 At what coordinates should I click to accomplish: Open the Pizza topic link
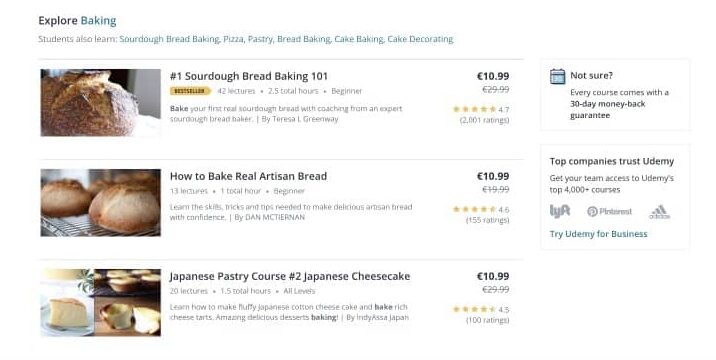click(233, 39)
